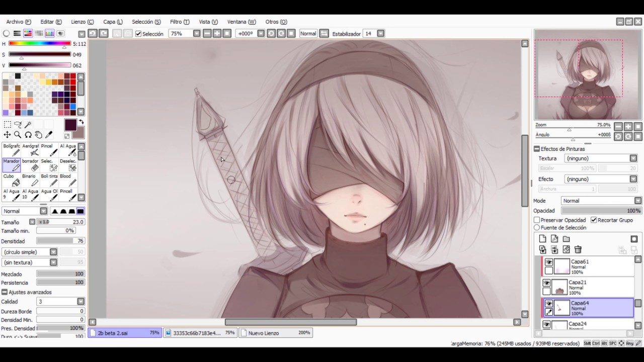Toggle the Selección checkbox
Image resolution: width=644 pixels, height=362 pixels.
point(138,34)
